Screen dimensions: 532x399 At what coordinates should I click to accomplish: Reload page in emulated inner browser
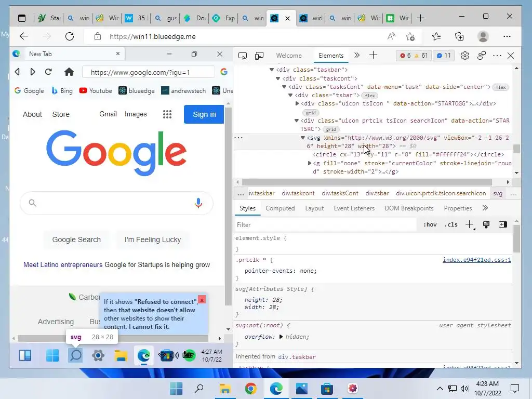pyautogui.click(x=48, y=72)
